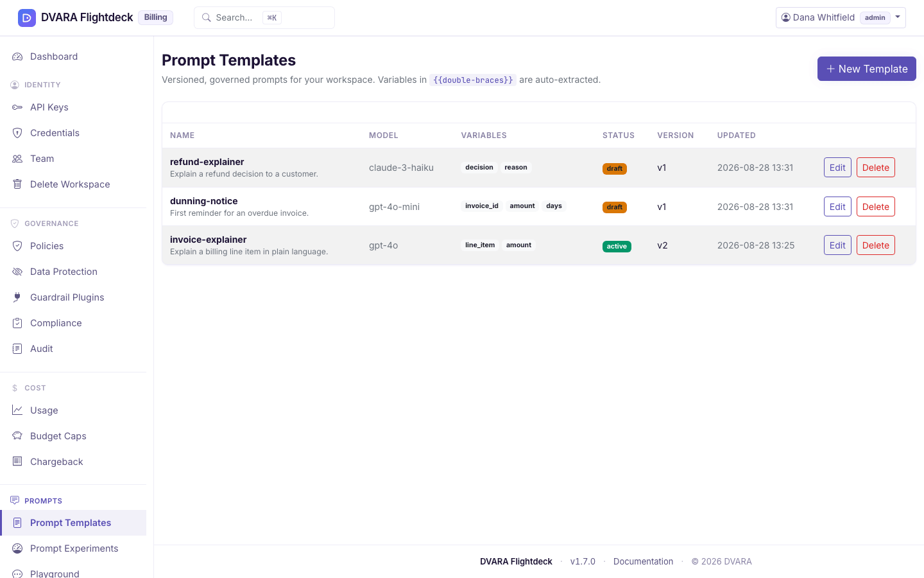Open the Dana Whitfield user dropdown
Viewport: 924px width, 578px height.
point(841,17)
